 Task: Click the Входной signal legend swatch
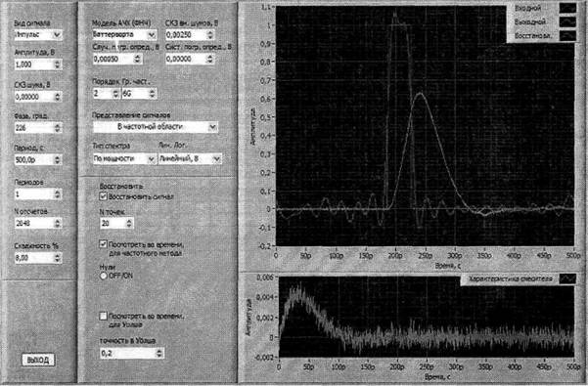coord(567,8)
